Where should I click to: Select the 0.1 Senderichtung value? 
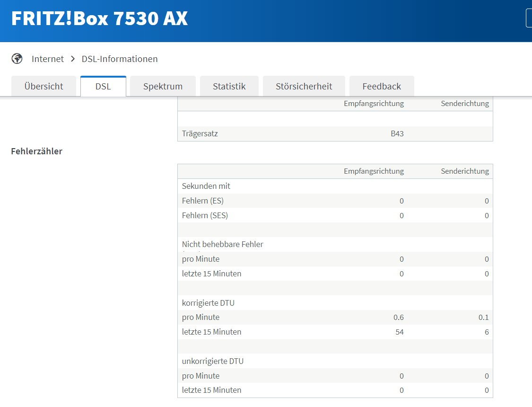pos(483,318)
